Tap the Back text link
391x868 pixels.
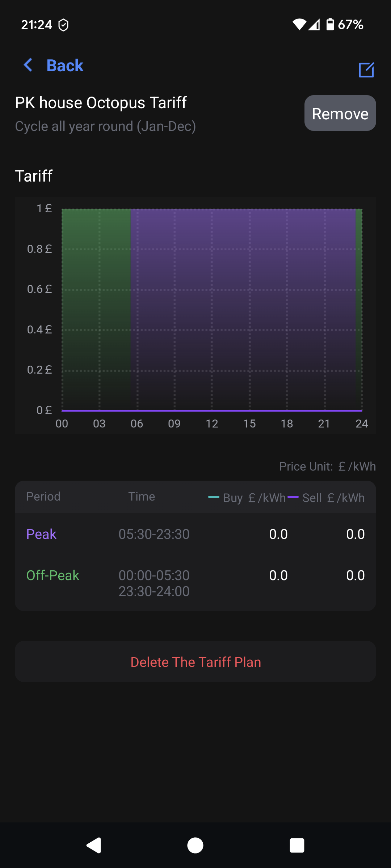pyautogui.click(x=65, y=65)
